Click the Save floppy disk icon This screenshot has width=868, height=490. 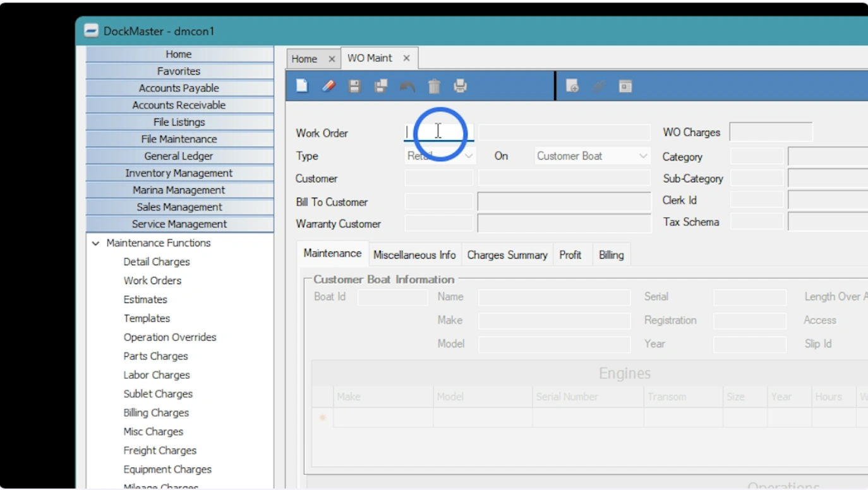coord(354,86)
